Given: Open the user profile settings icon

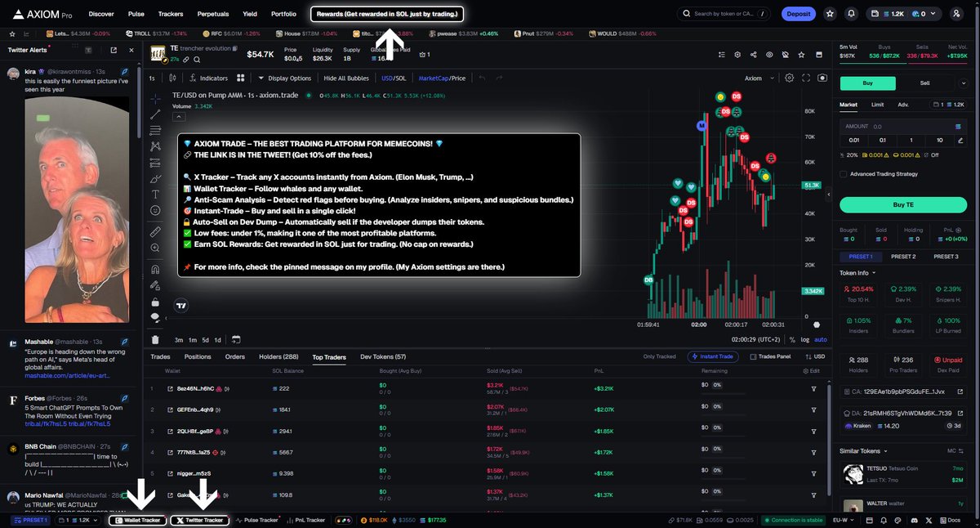Looking at the screenshot, I should (956, 14).
